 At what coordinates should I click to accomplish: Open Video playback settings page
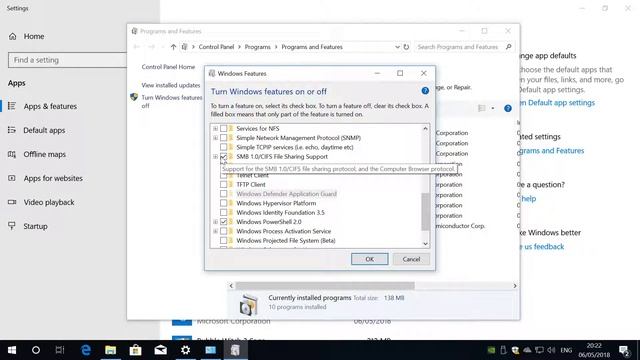pyautogui.click(x=49, y=202)
